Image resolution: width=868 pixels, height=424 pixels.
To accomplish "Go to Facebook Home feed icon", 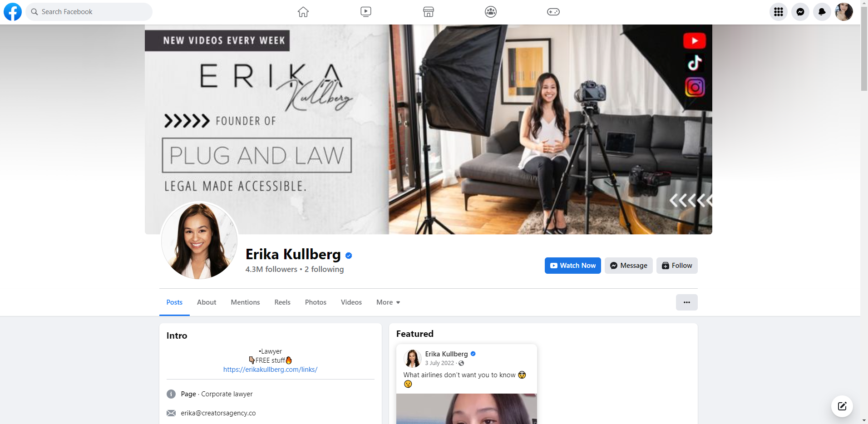I will tap(303, 12).
